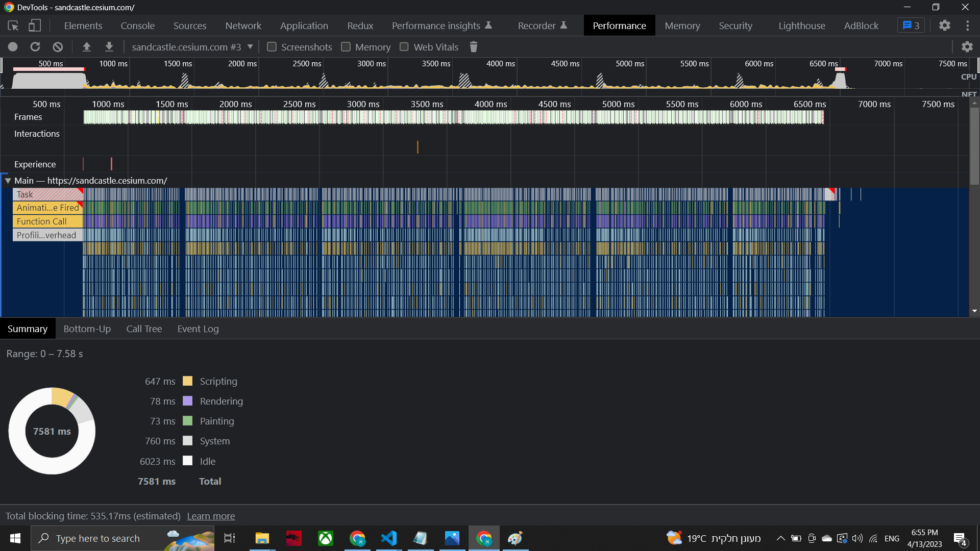The height and width of the screenshot is (551, 980).
Task: Delete the current recording with trash icon
Action: coord(473,46)
